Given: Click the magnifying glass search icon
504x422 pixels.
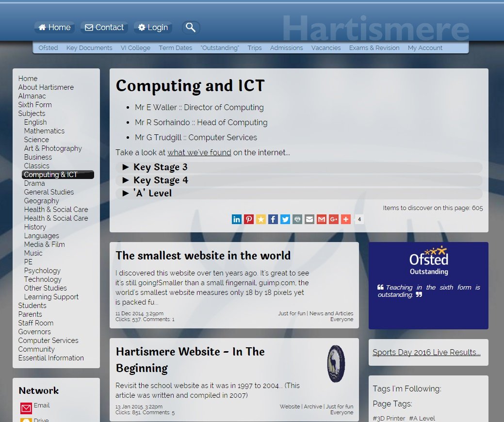Looking at the screenshot, I should tap(191, 28).
